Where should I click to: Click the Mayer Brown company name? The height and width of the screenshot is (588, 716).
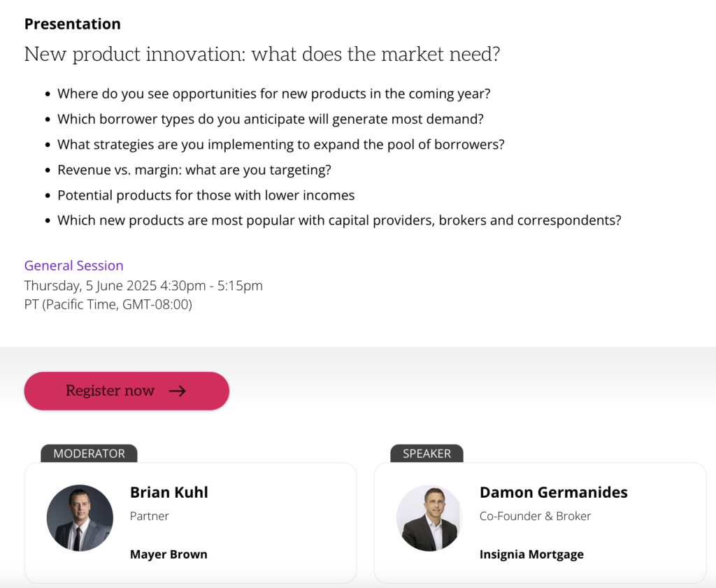tap(169, 554)
